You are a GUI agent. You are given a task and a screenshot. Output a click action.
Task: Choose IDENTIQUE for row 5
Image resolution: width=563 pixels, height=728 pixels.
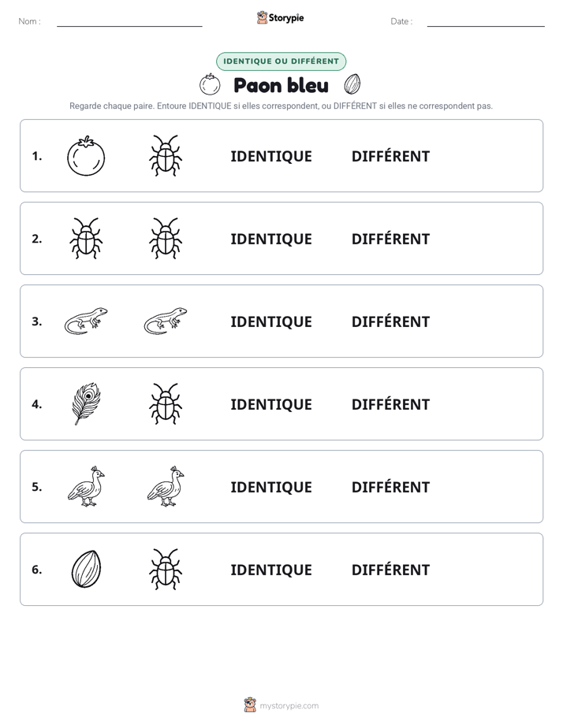click(x=271, y=487)
